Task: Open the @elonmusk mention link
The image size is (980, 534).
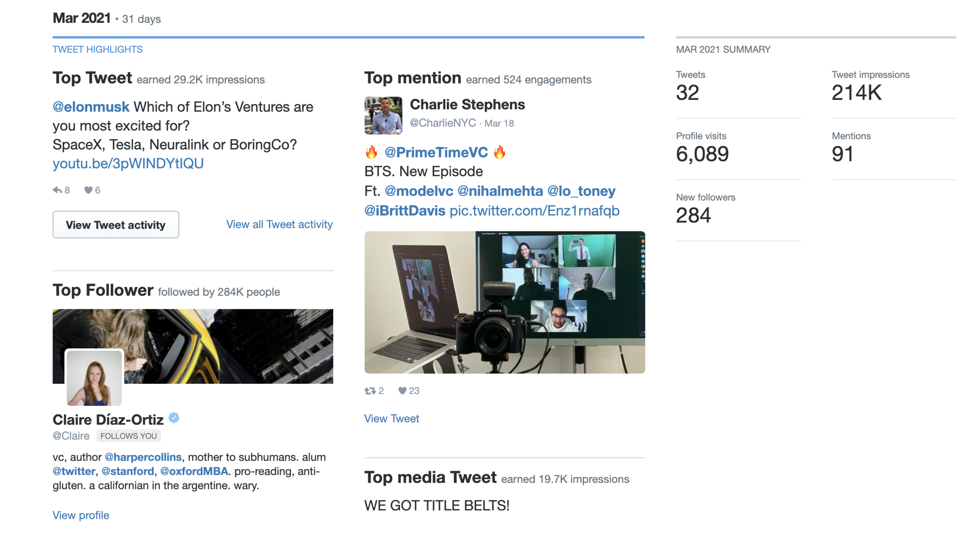Action: [x=91, y=107]
